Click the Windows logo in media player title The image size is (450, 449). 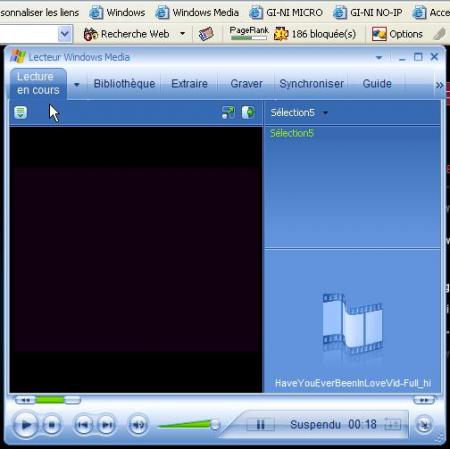18,57
